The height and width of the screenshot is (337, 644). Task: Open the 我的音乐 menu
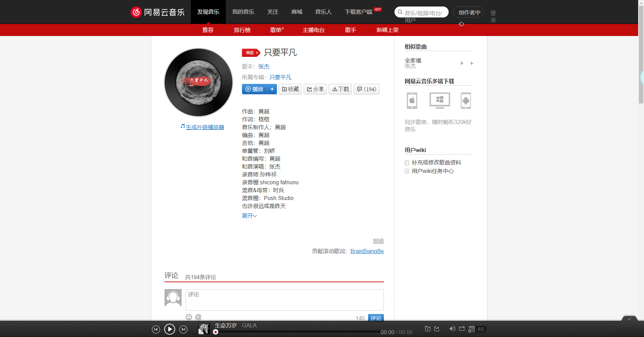click(243, 12)
